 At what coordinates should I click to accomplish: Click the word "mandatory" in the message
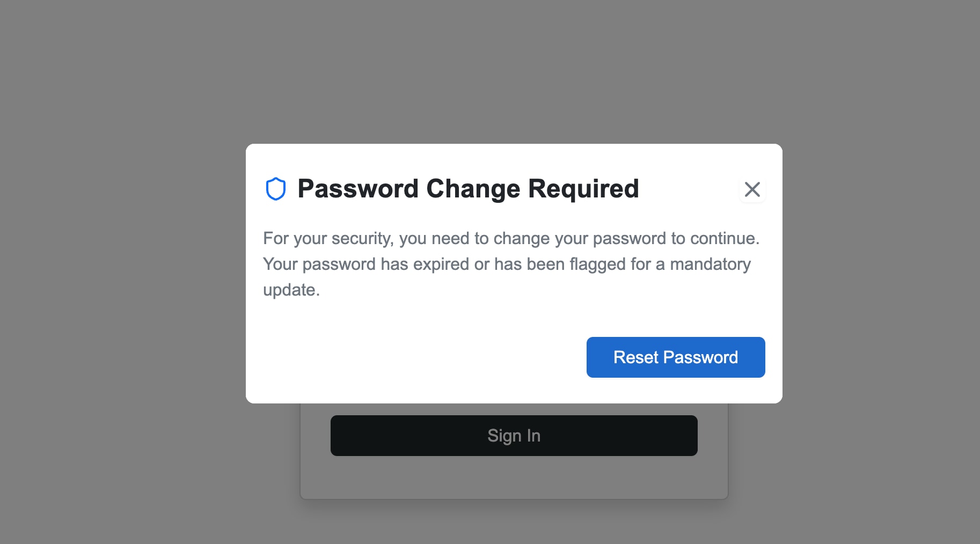pos(710,264)
